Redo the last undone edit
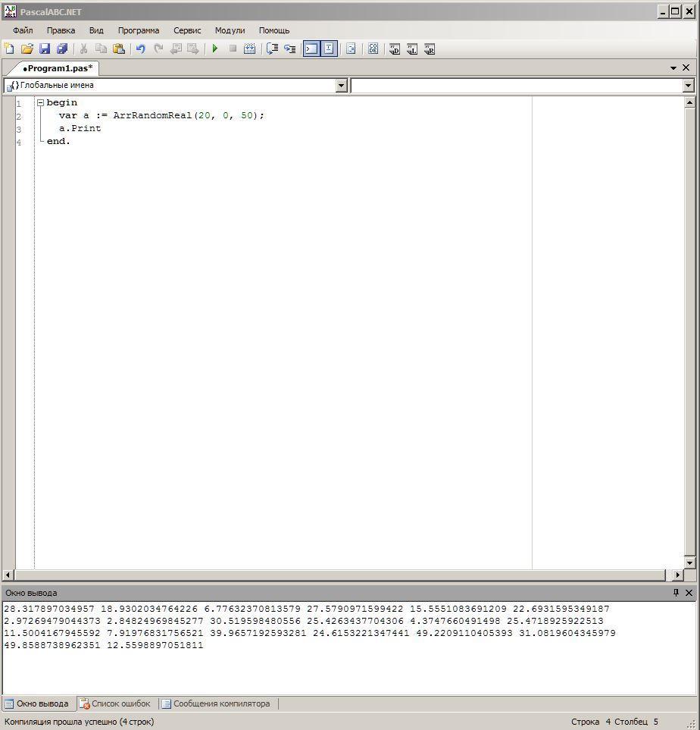700x730 pixels. pos(158,49)
